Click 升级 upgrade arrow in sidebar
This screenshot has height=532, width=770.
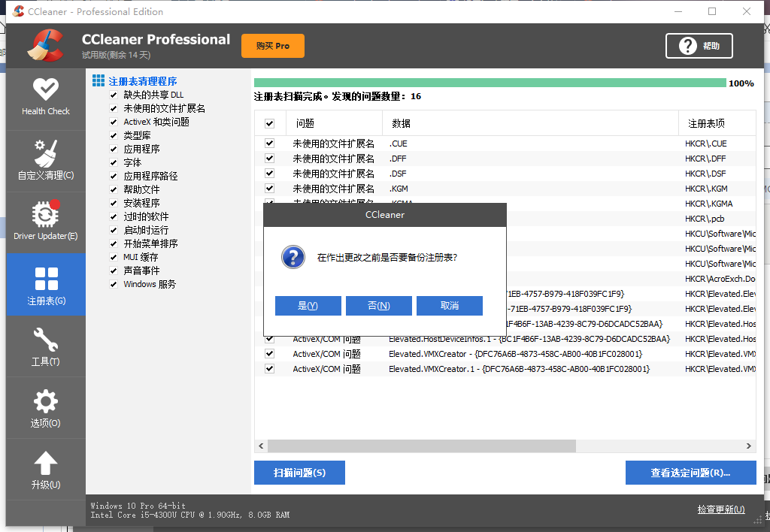46,470
